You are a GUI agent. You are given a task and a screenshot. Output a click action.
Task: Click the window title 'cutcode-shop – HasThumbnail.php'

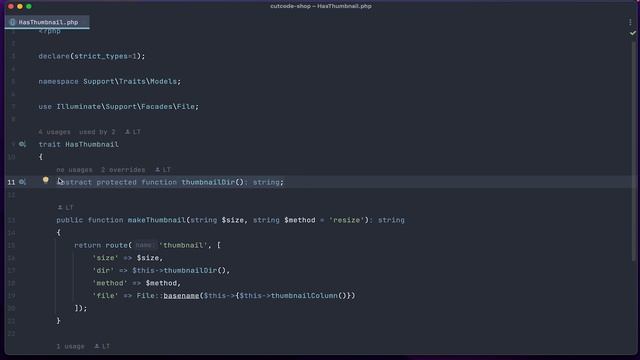click(x=321, y=6)
